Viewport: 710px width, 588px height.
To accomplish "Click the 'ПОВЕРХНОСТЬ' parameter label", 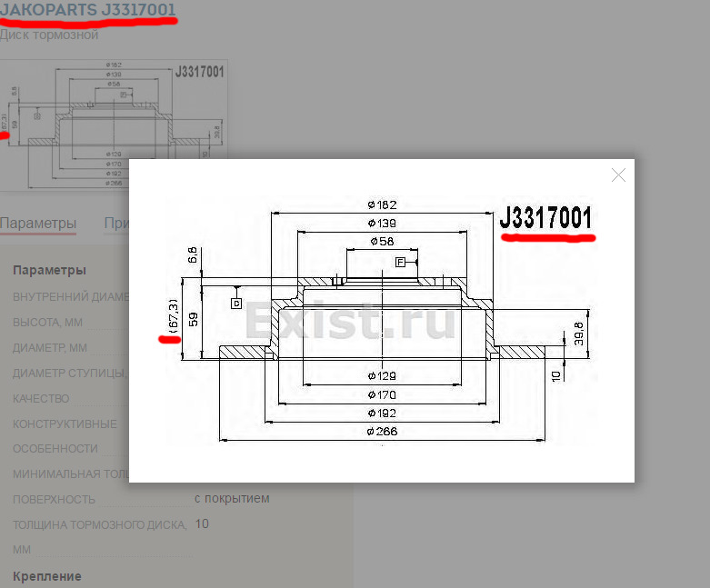I will click(54, 499).
